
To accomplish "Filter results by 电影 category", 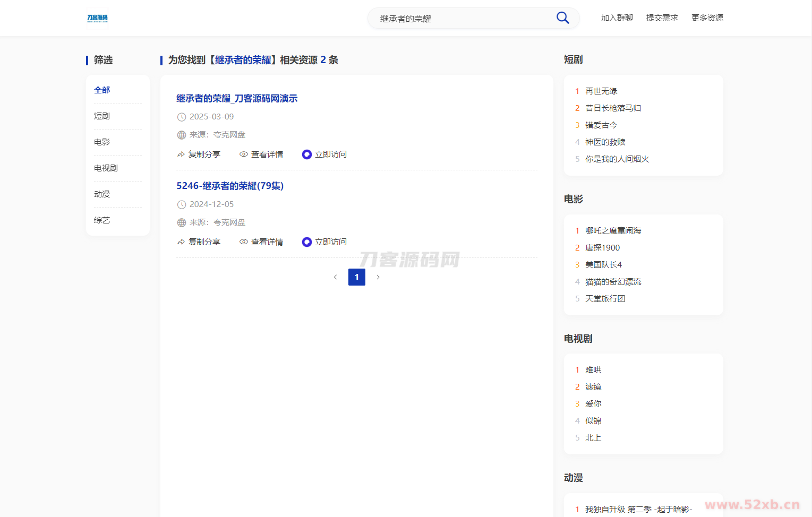I will [102, 142].
